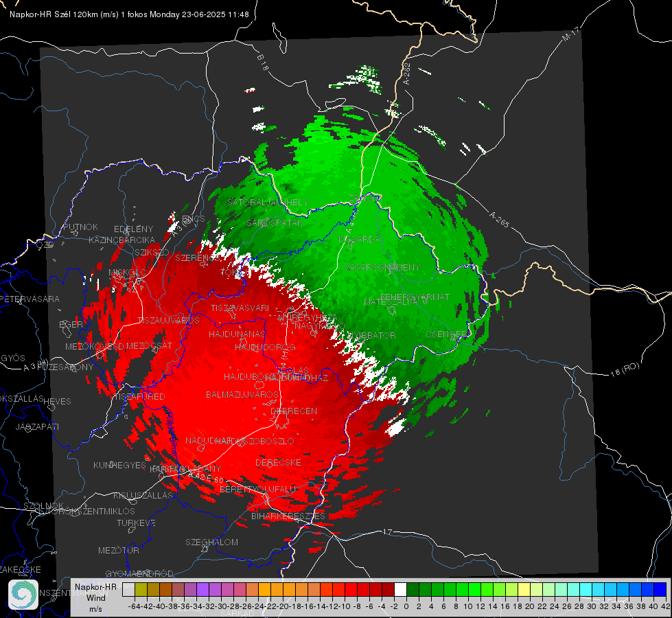This screenshot has width=672, height=618.
Task: Click the JASZAPATI town label
Action: coord(37,427)
